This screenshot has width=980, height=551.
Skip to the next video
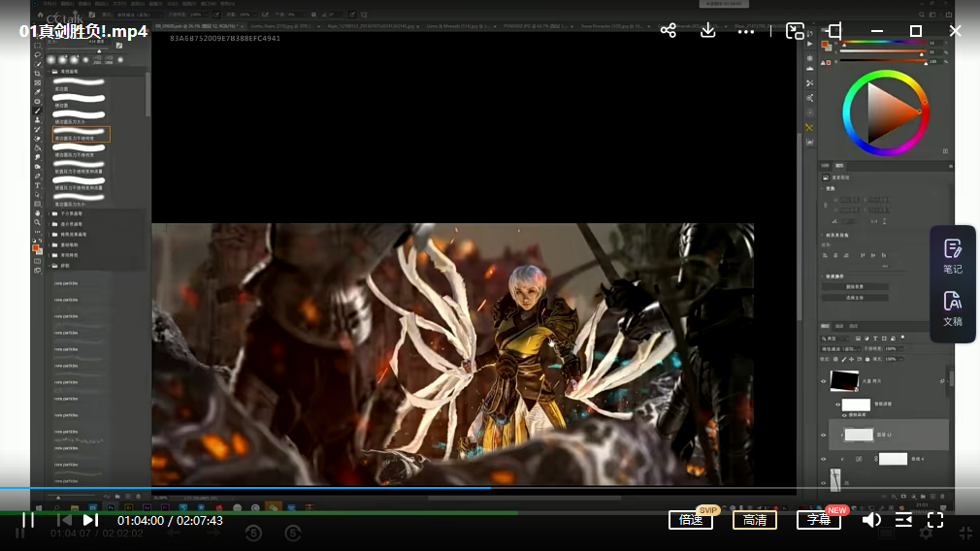[x=90, y=520]
